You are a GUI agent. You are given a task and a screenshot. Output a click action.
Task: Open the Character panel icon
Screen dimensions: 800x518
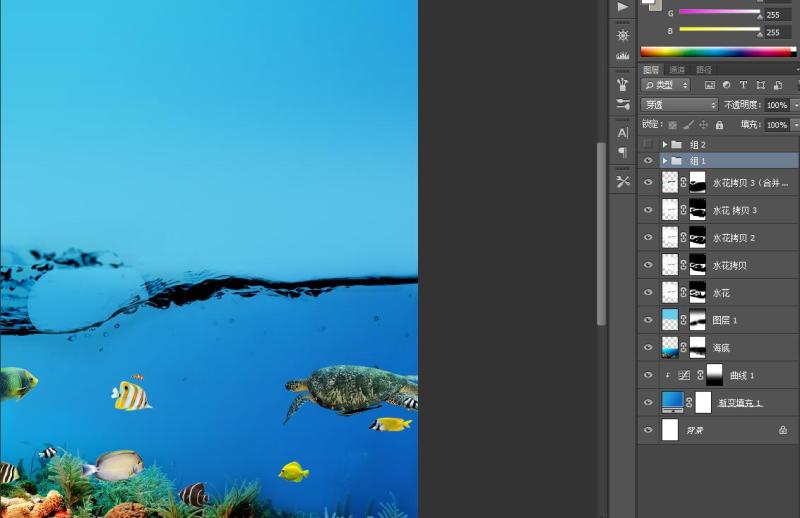click(x=622, y=133)
